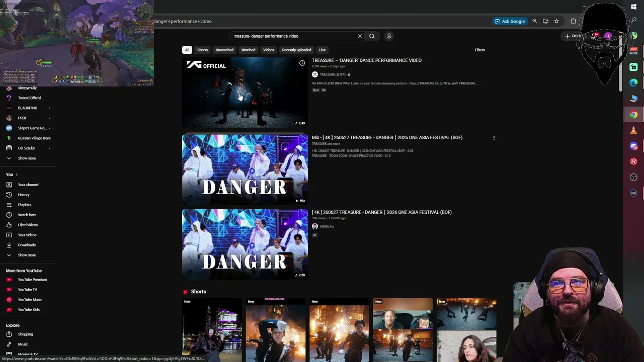Open YouTube Kids from the sidebar
644x362 pixels.
(29, 310)
